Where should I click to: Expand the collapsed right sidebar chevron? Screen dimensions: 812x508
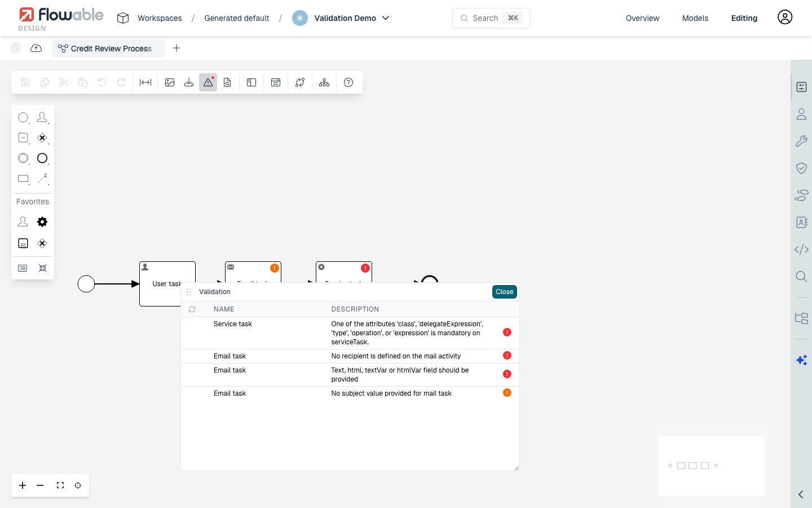click(x=801, y=494)
